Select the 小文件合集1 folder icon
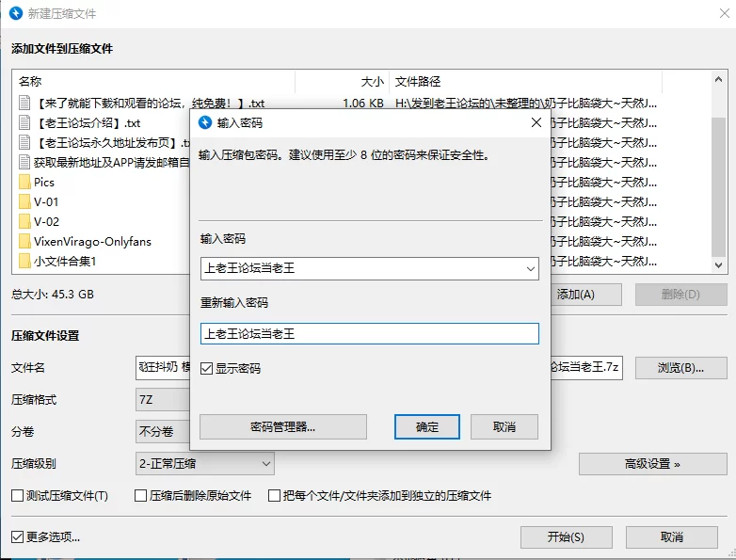 point(24,261)
